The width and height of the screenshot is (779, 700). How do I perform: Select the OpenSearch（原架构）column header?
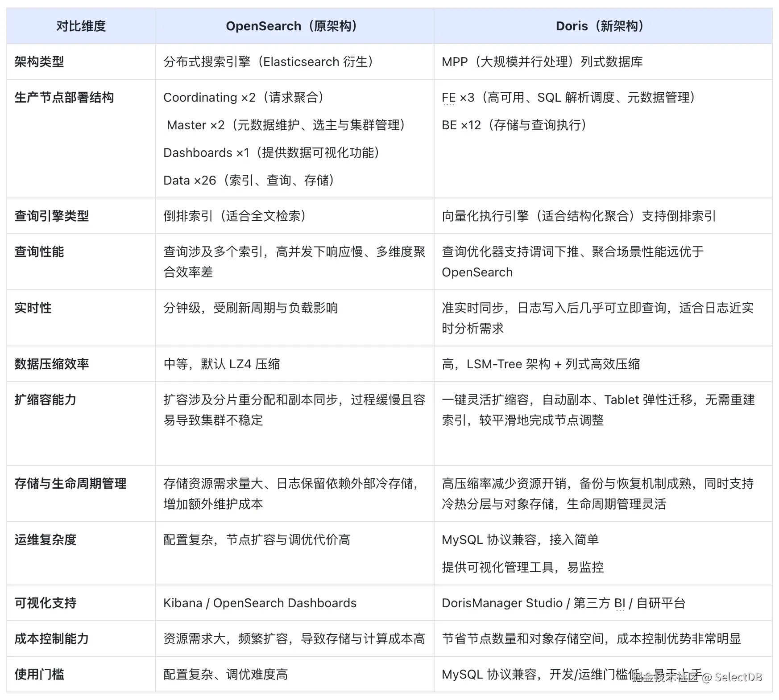[x=292, y=26]
